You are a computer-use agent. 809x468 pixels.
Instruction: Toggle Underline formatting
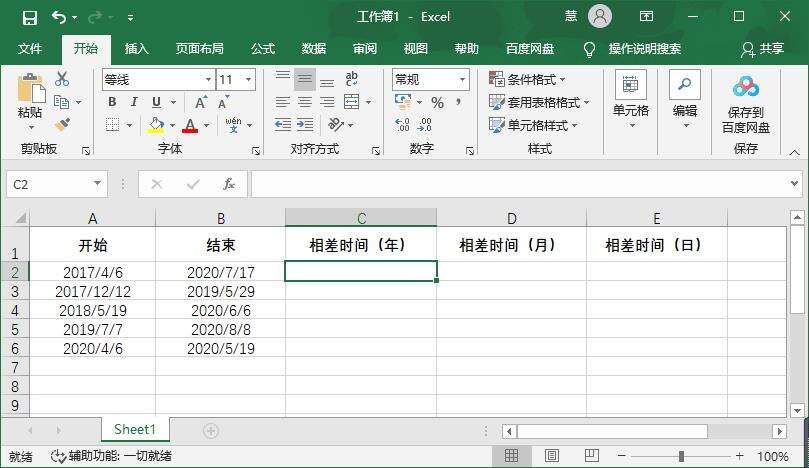(x=156, y=102)
